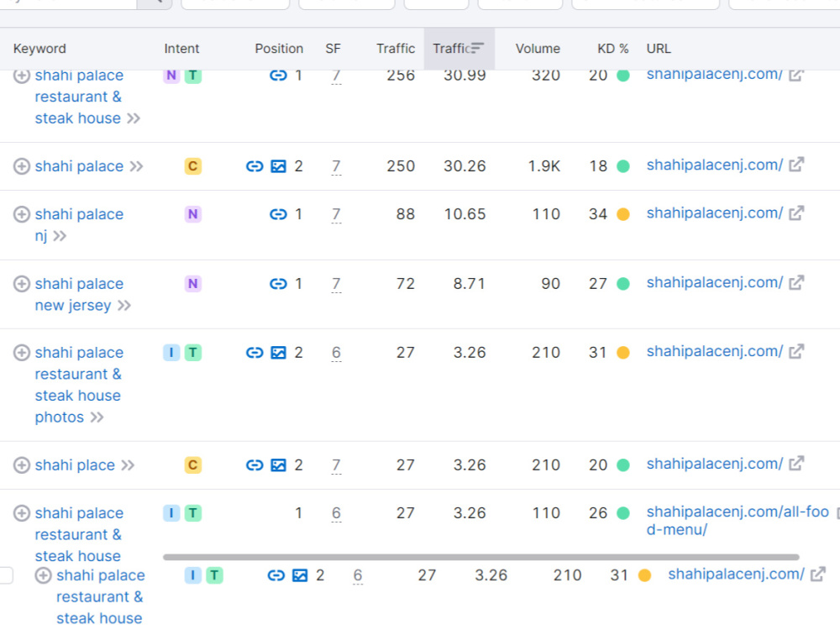Sort by the SF column header
Screen dimensions: 840x630
click(x=333, y=49)
